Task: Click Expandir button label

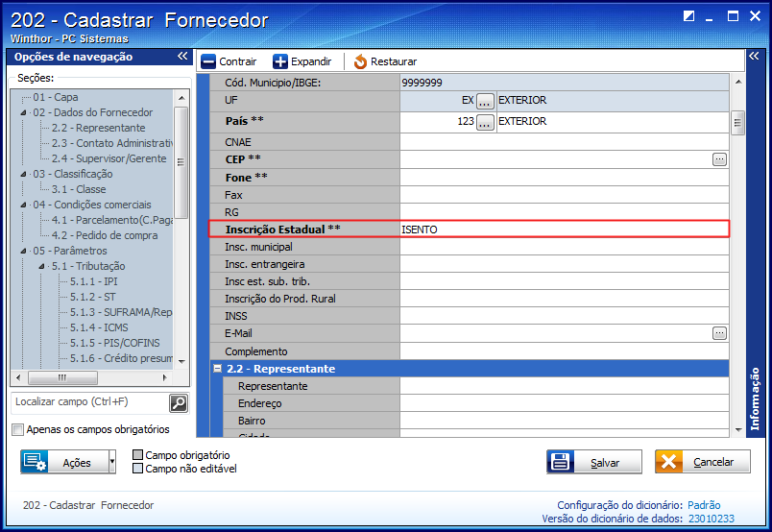Action: pos(311,61)
